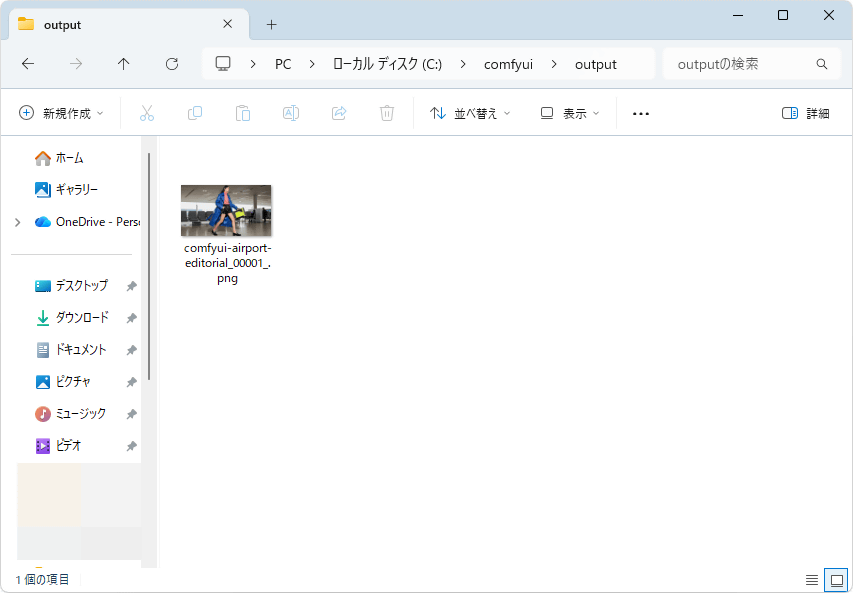Click the Back navigation arrow

point(28,64)
